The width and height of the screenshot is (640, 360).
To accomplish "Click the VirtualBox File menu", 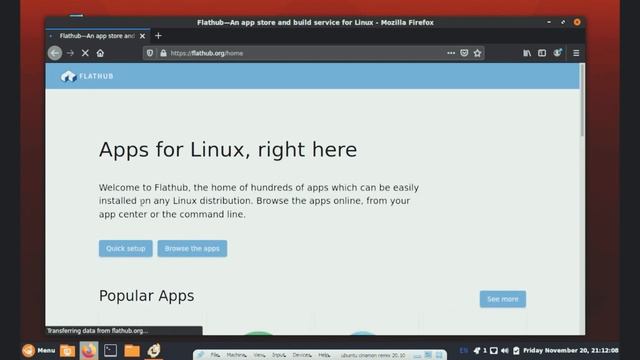I will [x=215, y=355].
